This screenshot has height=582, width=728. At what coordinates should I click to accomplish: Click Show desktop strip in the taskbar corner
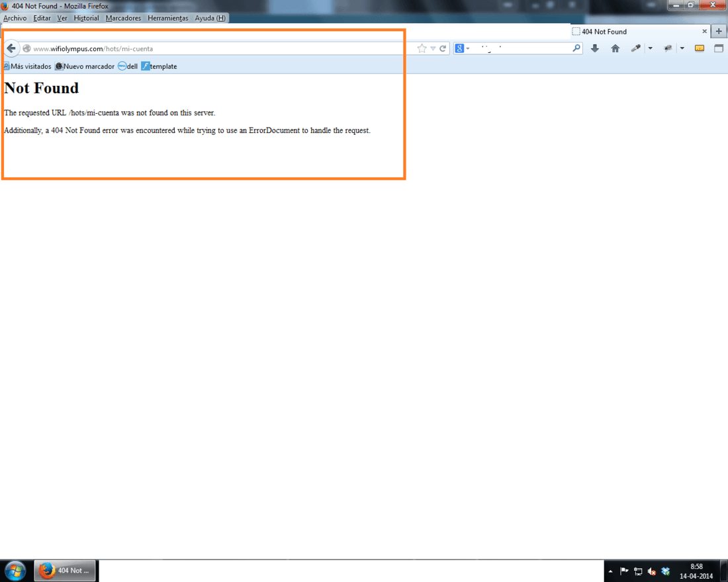click(724, 571)
